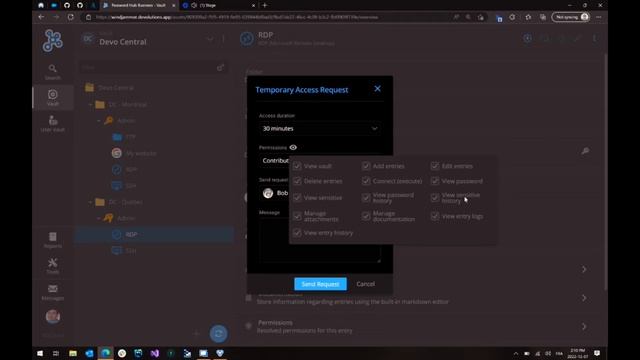Open the User Vault sidebar item

[53, 124]
